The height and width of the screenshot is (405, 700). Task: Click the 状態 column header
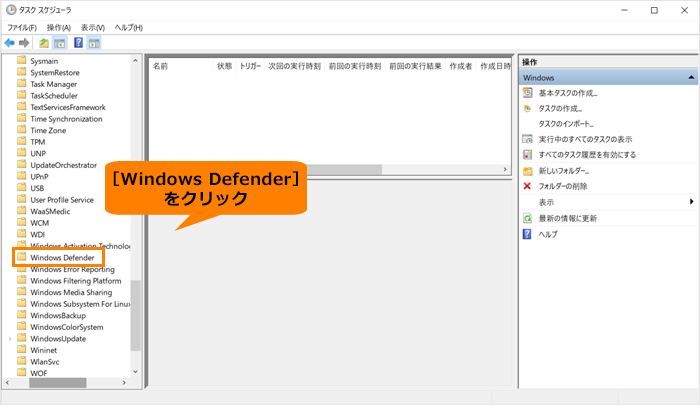[x=224, y=66]
